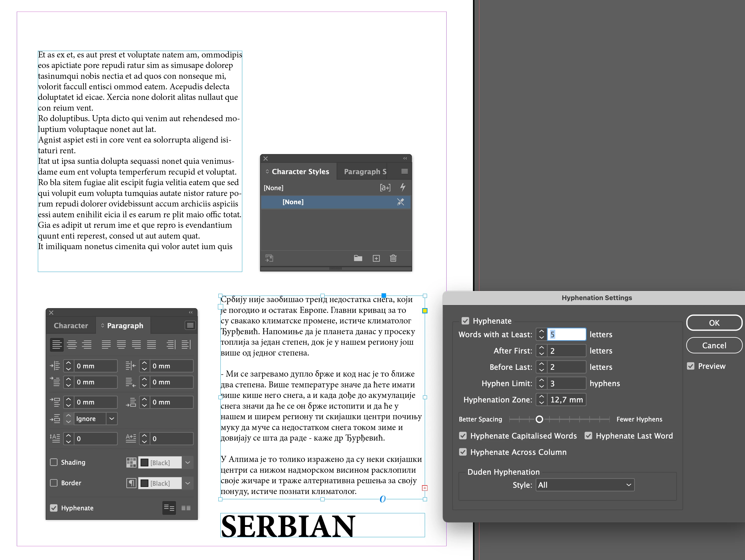Click the delete style trash icon
The image size is (745, 560).
393,258
